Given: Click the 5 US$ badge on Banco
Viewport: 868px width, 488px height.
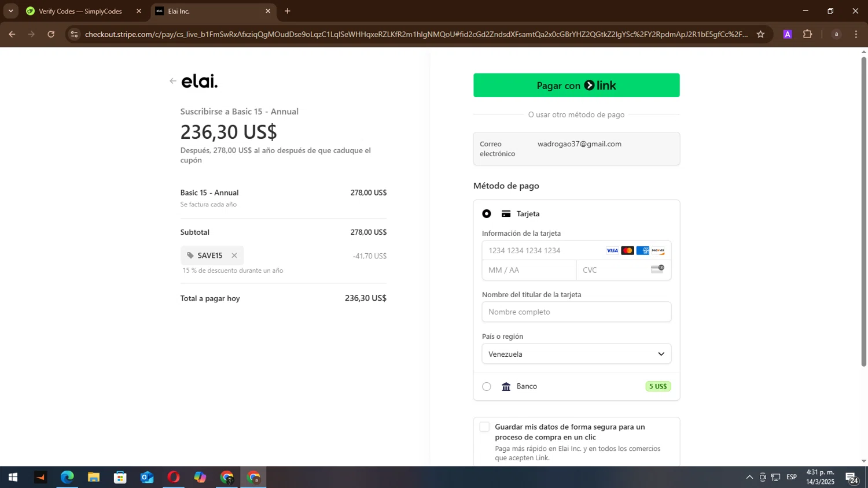Looking at the screenshot, I should click(x=658, y=386).
